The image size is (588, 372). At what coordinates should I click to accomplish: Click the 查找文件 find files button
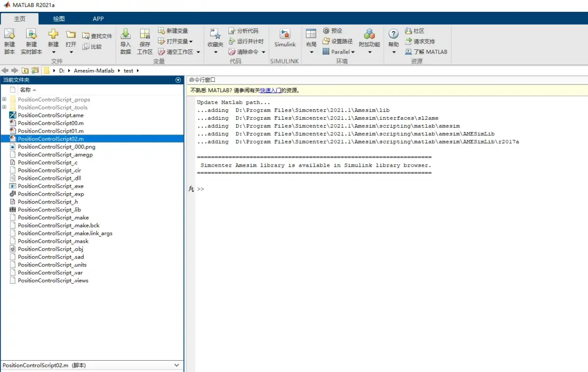tap(97, 36)
